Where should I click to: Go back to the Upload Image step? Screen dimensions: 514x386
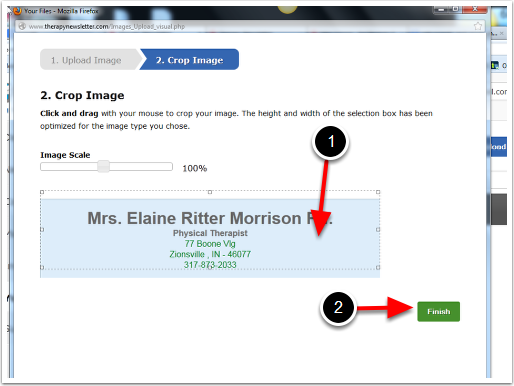89,60
